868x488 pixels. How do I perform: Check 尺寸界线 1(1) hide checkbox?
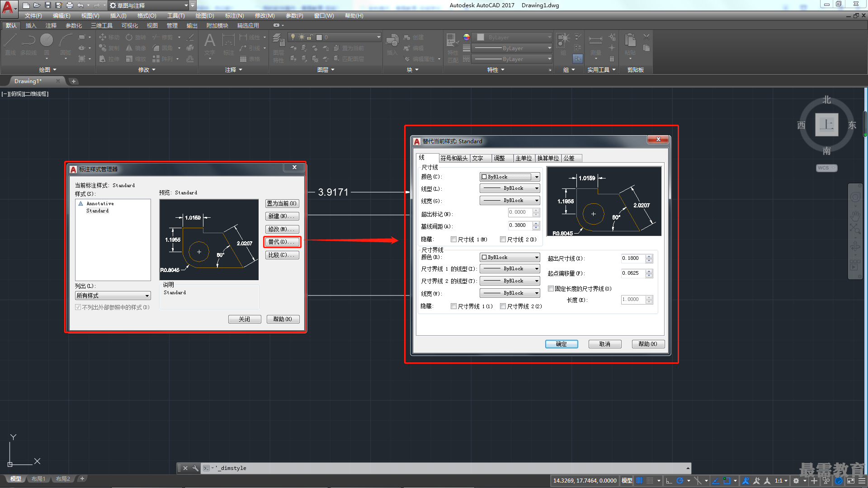tap(453, 306)
